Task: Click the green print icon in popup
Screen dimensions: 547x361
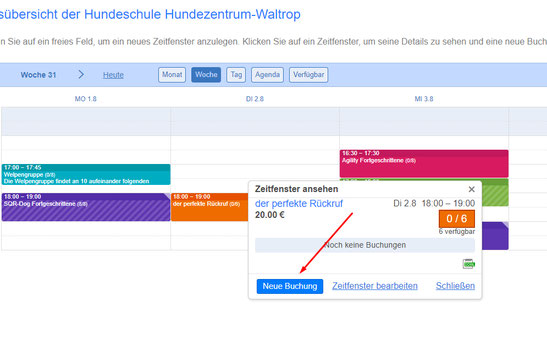Action: tap(469, 264)
